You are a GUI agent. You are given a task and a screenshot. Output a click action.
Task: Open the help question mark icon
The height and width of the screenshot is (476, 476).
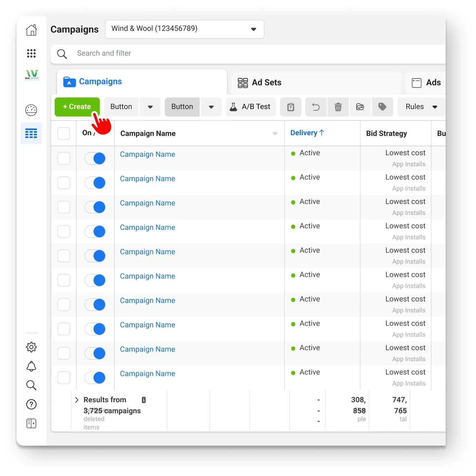click(x=31, y=404)
